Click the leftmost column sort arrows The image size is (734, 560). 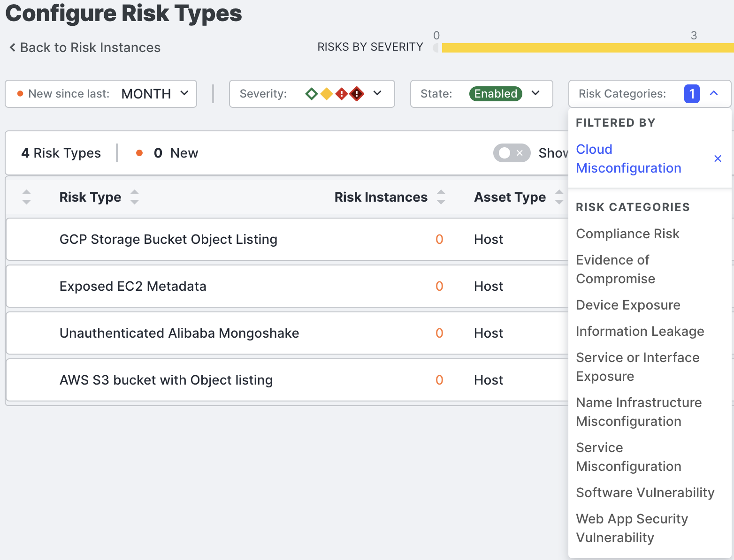pos(27,197)
